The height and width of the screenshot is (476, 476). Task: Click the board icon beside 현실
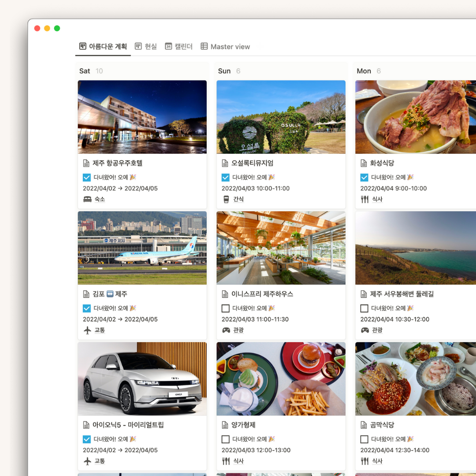(x=138, y=46)
